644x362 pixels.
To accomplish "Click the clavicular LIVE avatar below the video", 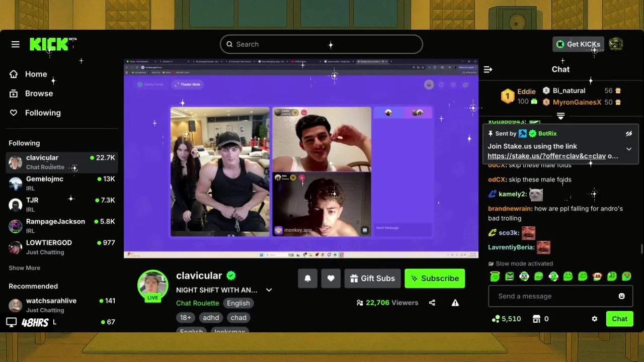I will [153, 285].
